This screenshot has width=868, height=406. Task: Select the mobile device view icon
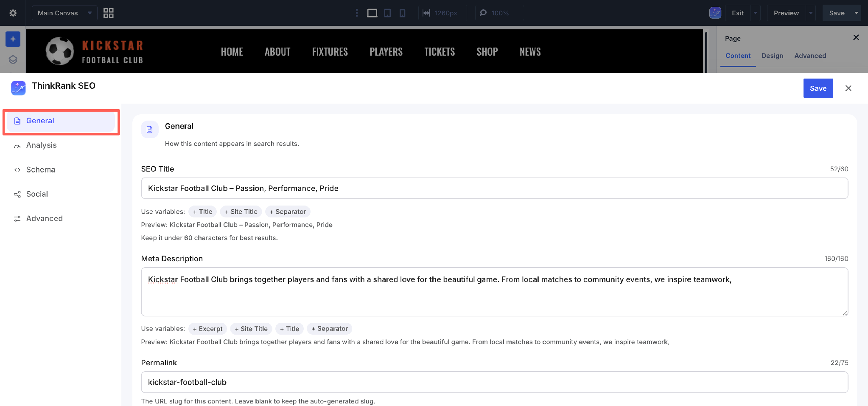click(403, 13)
